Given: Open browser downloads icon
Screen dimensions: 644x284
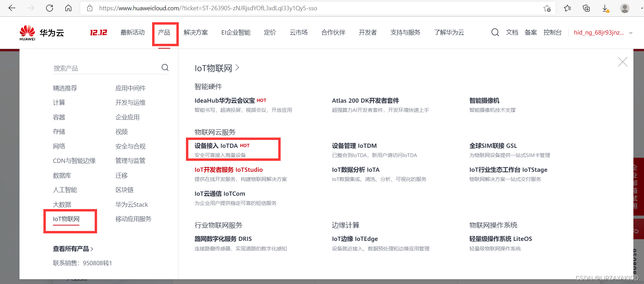Looking at the screenshot, I should [x=605, y=9].
